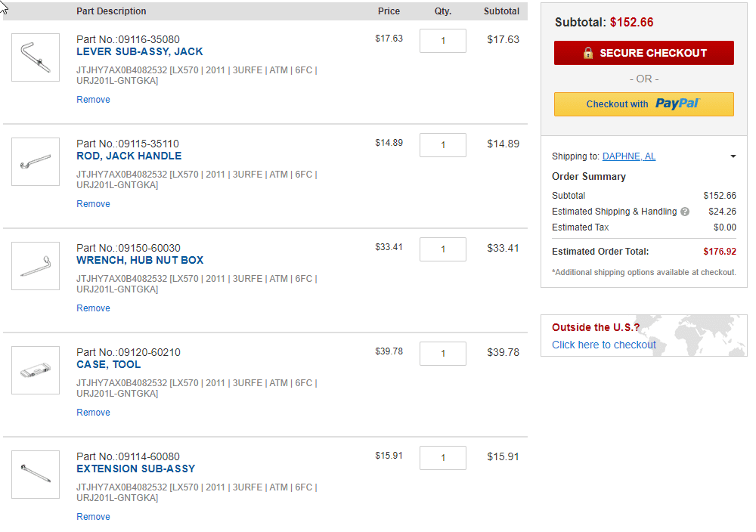This screenshot has height=532, width=756.
Task: Click the Lever Sub-Assy Jack part thumbnail
Action: coord(36,57)
